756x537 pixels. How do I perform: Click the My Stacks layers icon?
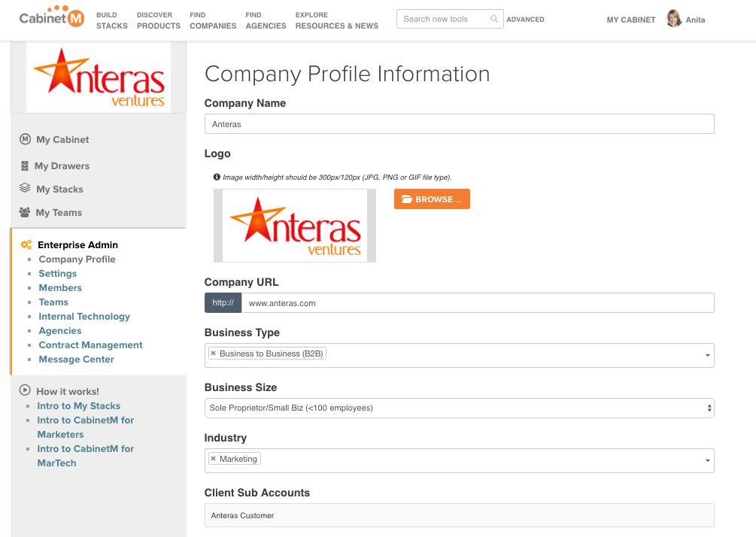click(25, 188)
